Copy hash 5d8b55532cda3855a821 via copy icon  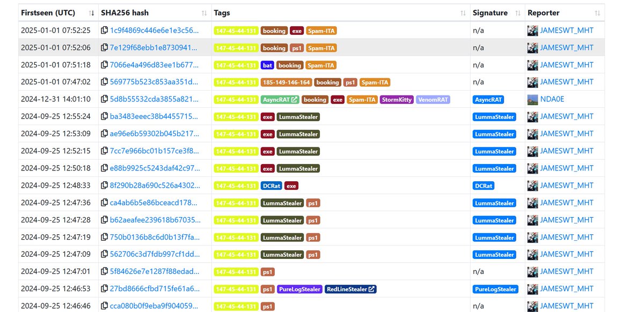pos(105,99)
